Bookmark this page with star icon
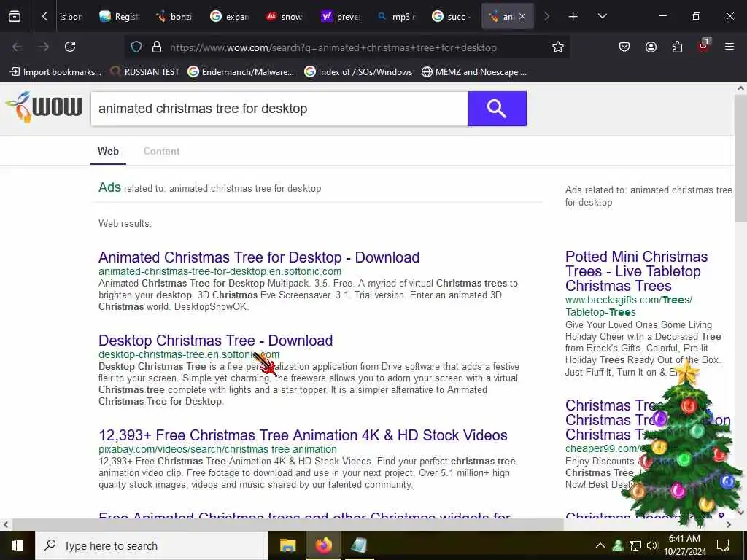The width and height of the screenshot is (747, 560). pyautogui.click(x=558, y=47)
